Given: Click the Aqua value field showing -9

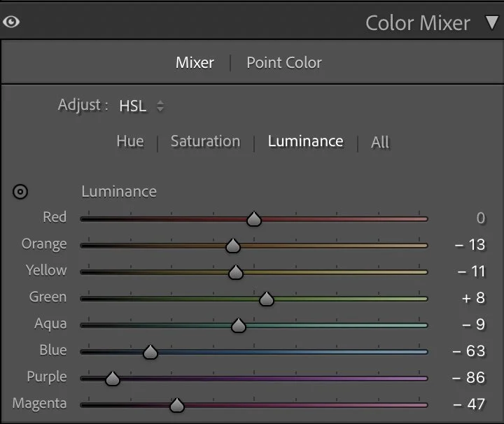Looking at the screenshot, I should [473, 325].
